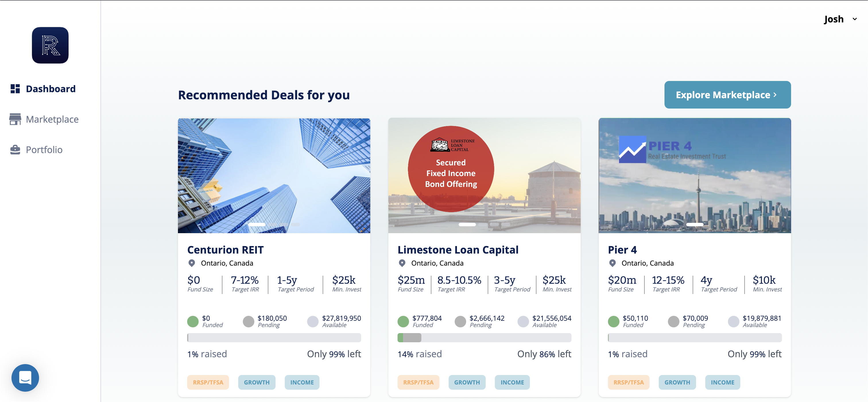This screenshot has height=402, width=868.
Task: Click Limestone Loan Capital location pin
Action: click(402, 263)
